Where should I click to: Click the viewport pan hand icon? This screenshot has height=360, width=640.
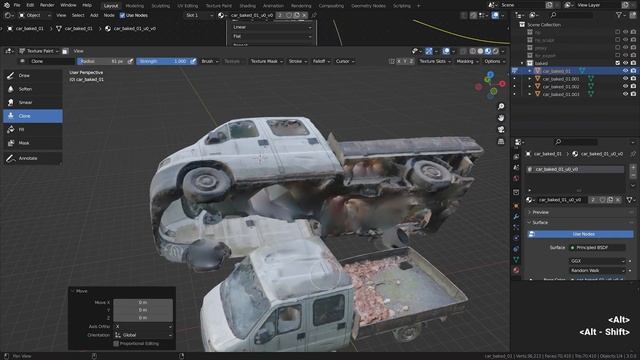pyautogui.click(x=501, y=118)
